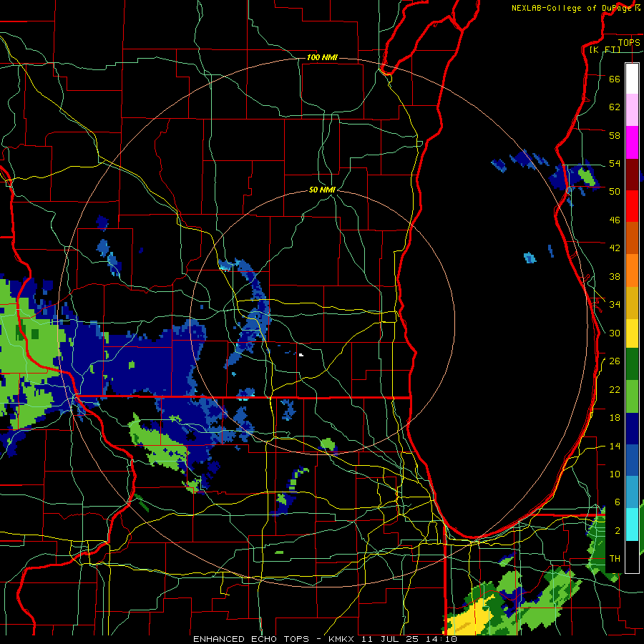Click the "30" legend value
Screen dimensions: 644x644
coord(615,333)
